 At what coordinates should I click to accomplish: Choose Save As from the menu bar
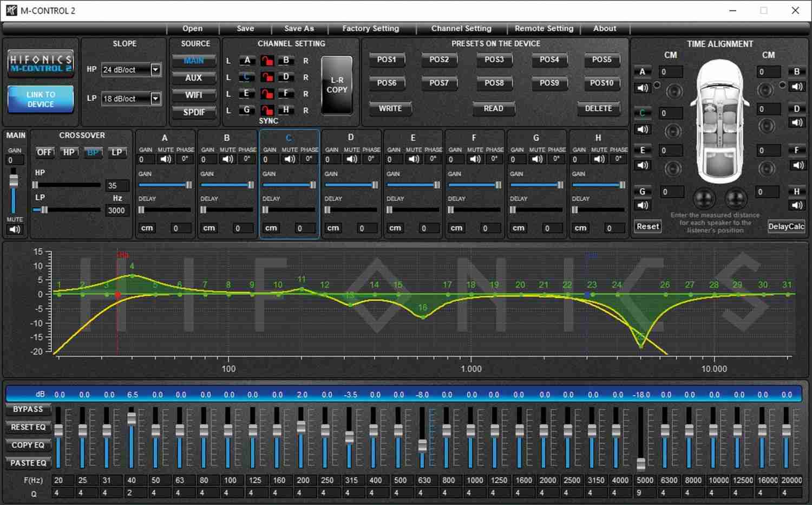click(299, 29)
